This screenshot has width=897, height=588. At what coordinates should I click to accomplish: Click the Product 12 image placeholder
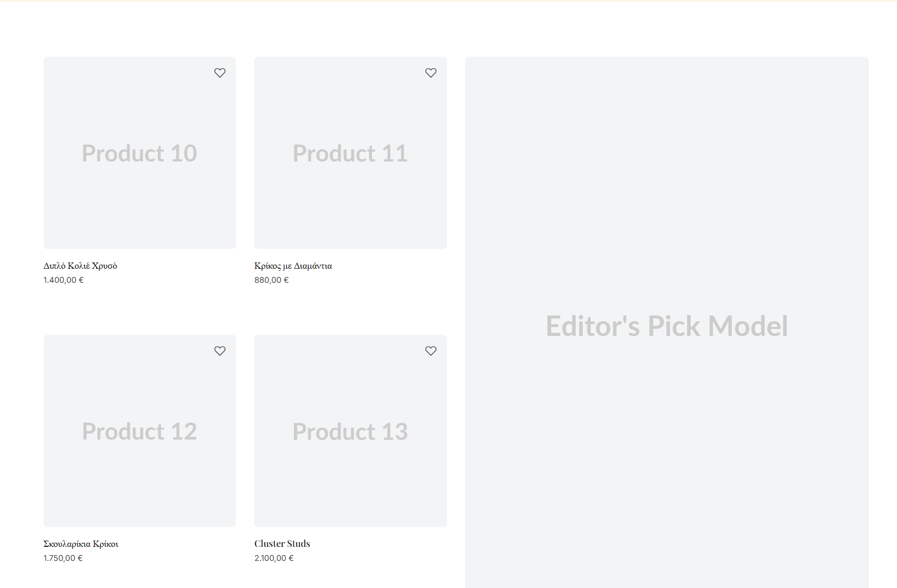(140, 431)
